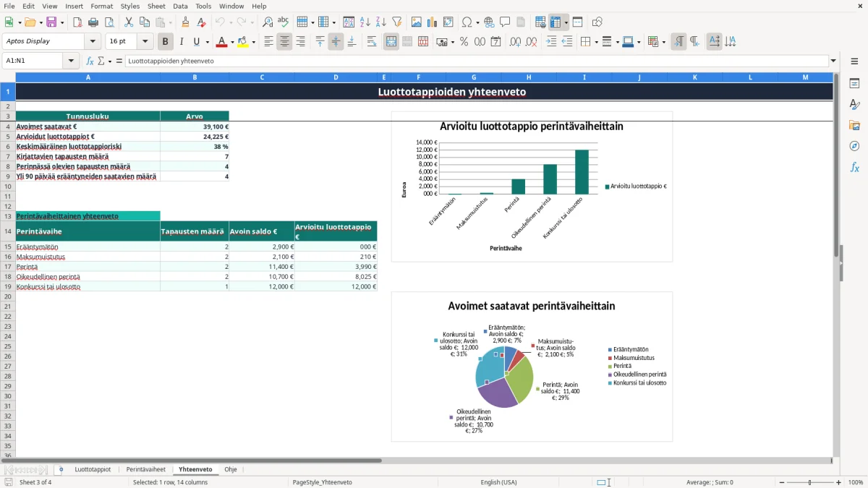Viewport: 868px width, 488px height.
Task: Add a decimal place
Action: (x=515, y=42)
